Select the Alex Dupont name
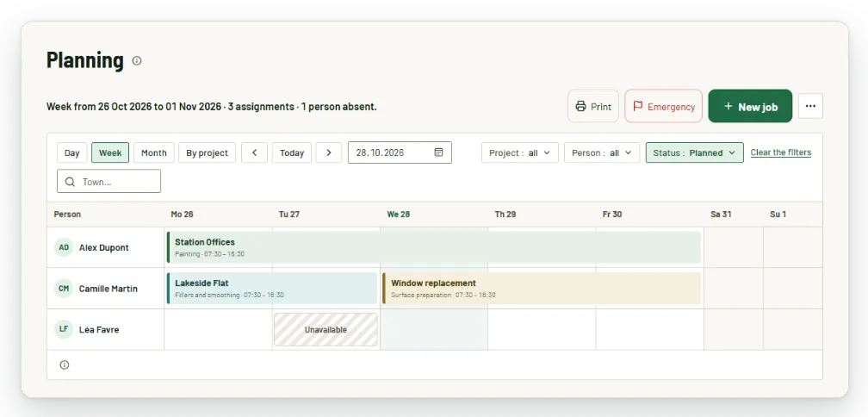 pos(103,247)
